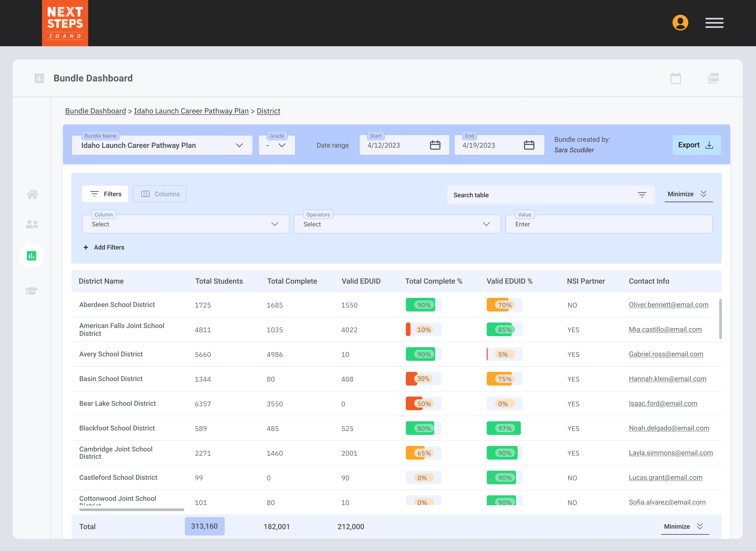Open the Grade dropdown
Image resolution: width=756 pixels, height=551 pixels.
click(282, 145)
